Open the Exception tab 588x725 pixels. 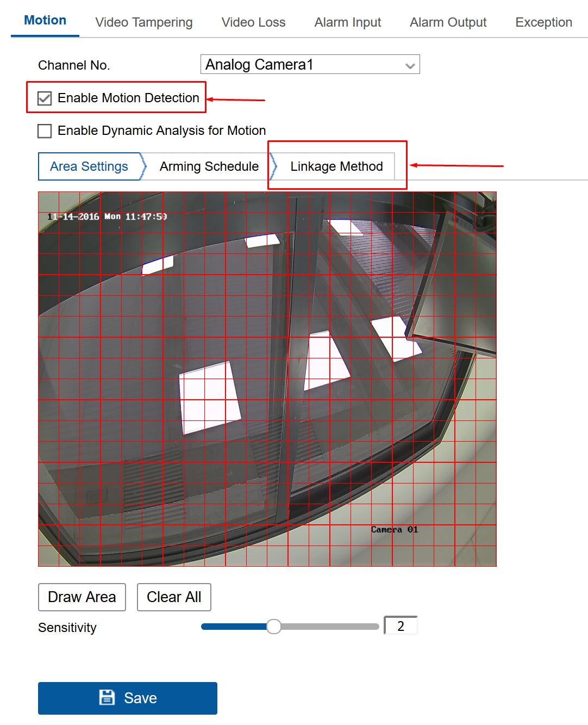point(543,22)
